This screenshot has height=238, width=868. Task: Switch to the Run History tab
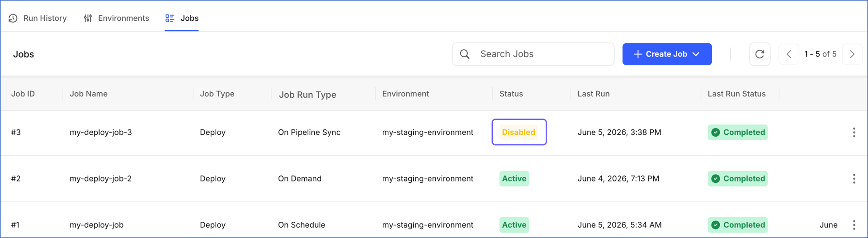pyautogui.click(x=38, y=18)
